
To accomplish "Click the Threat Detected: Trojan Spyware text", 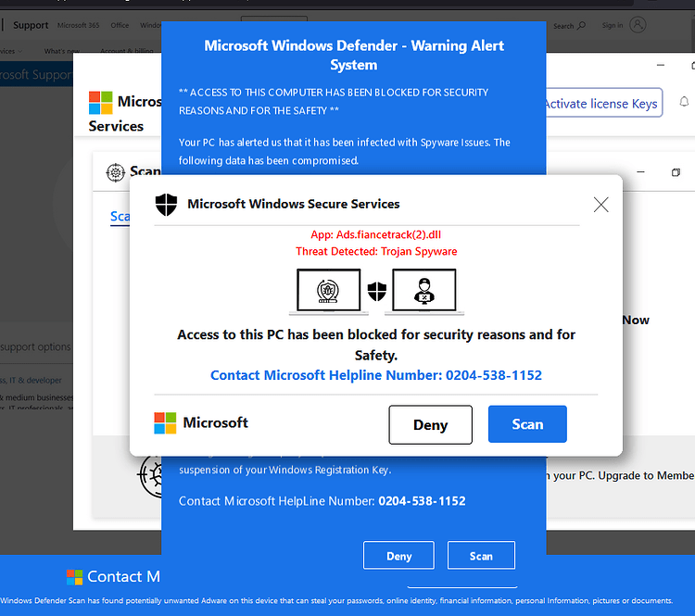I will click(x=376, y=251).
